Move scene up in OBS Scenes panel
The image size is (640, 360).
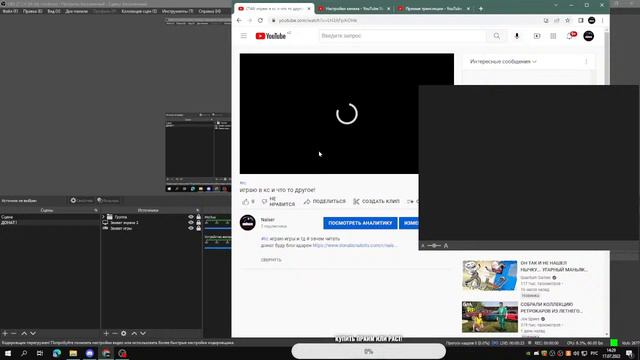[24, 333]
